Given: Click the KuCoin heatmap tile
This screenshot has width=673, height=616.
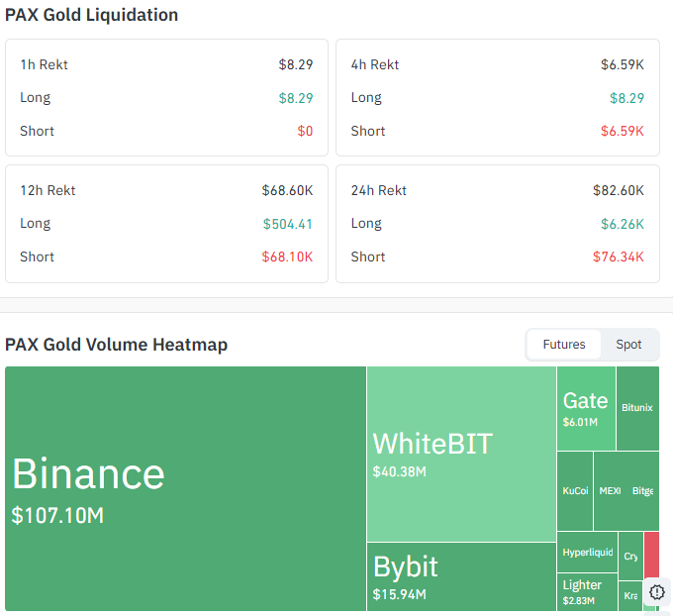Looking at the screenshot, I should 575,490.
